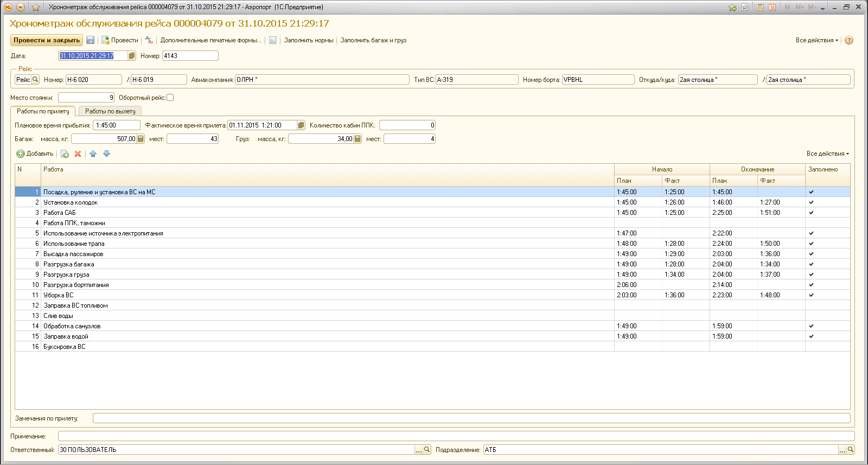868x465 pixels.
Task: Open the Дт/Кт postings report icon
Action: pos(149,40)
